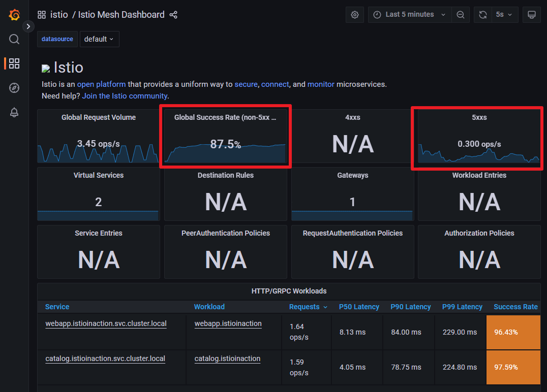The image size is (547, 392).
Task: Open the Explore compass icon
Action: coord(14,88)
